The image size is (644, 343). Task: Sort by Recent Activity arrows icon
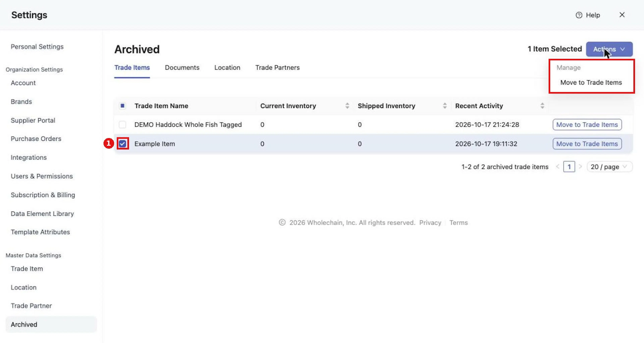point(542,106)
